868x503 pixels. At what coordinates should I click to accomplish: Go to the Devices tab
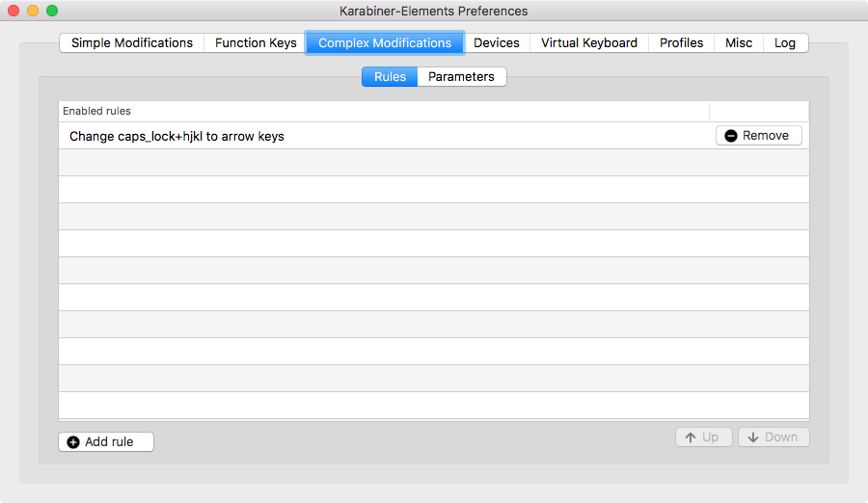pyautogui.click(x=497, y=42)
